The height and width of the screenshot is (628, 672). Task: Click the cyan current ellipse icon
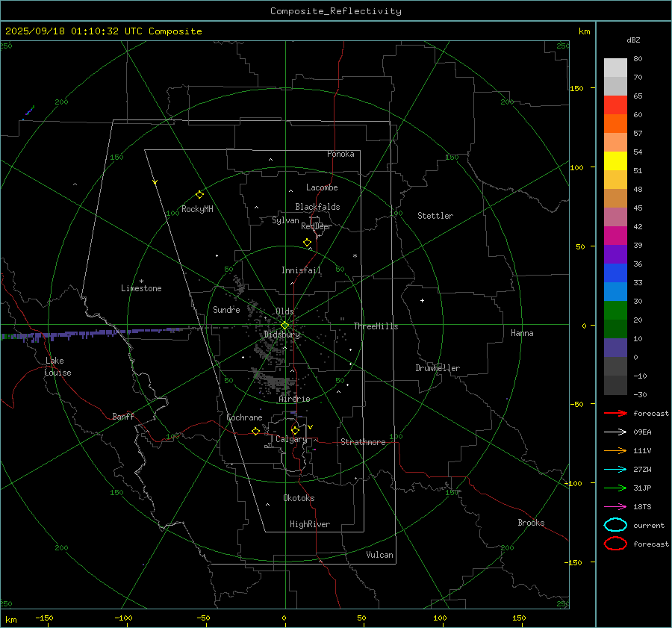tap(615, 525)
